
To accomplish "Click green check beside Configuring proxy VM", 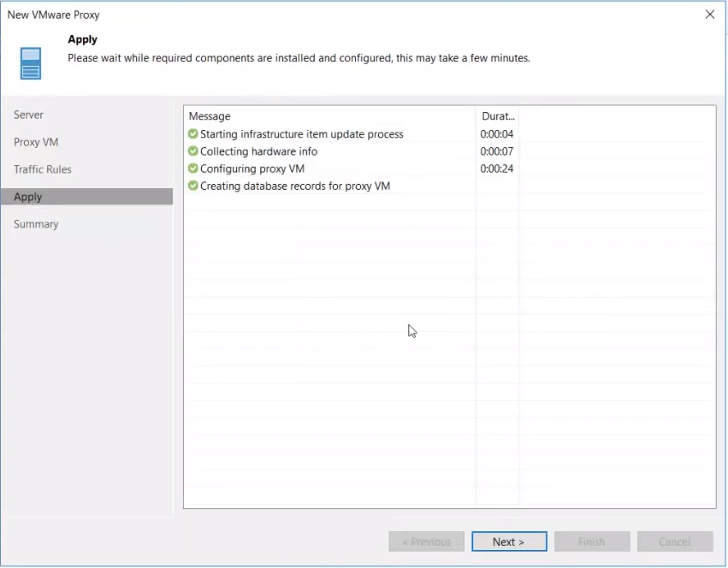I will (x=193, y=169).
